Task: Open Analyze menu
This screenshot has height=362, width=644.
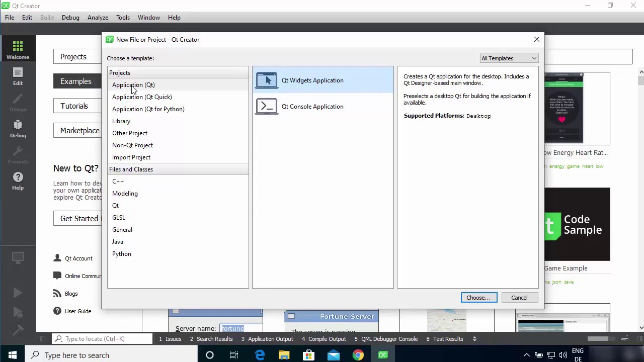Action: pyautogui.click(x=98, y=18)
